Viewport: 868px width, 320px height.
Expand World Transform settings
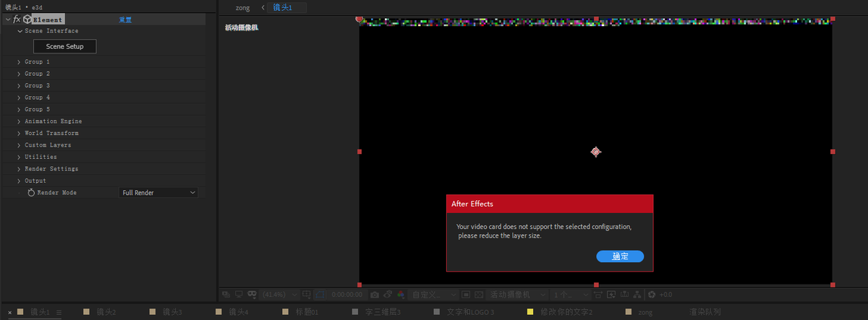pos(20,133)
